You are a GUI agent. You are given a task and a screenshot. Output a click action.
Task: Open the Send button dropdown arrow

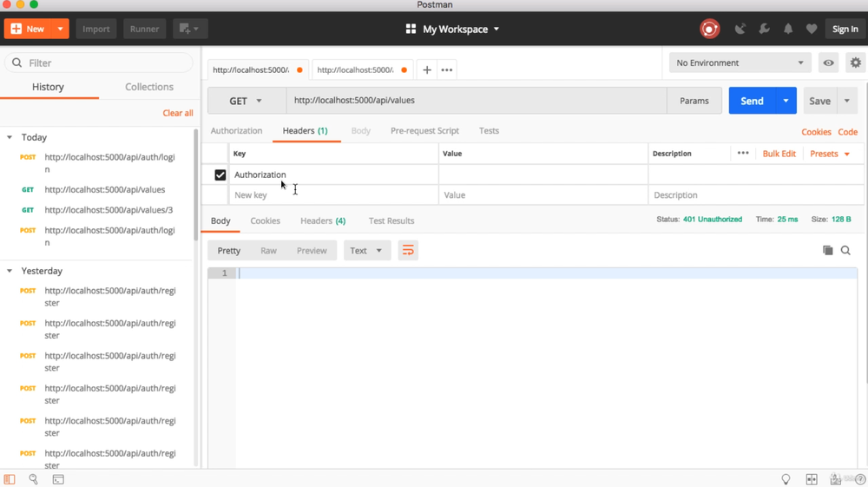(786, 101)
